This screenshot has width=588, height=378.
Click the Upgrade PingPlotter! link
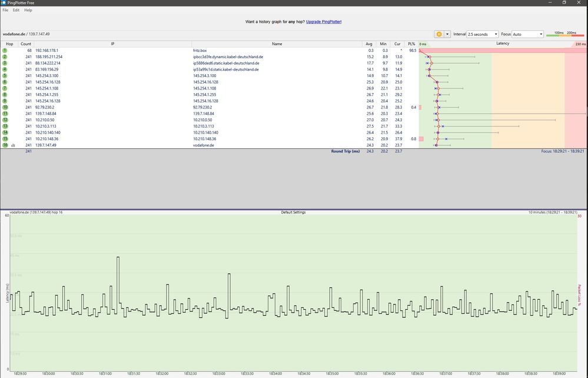[324, 22]
